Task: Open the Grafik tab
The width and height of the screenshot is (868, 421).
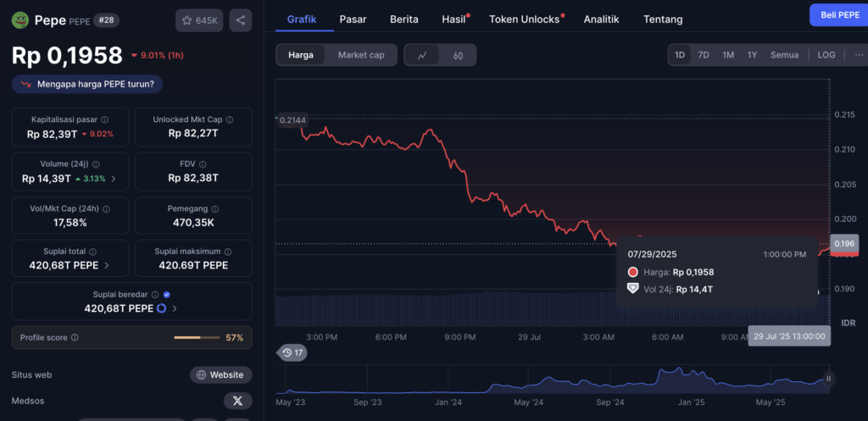Action: point(302,19)
